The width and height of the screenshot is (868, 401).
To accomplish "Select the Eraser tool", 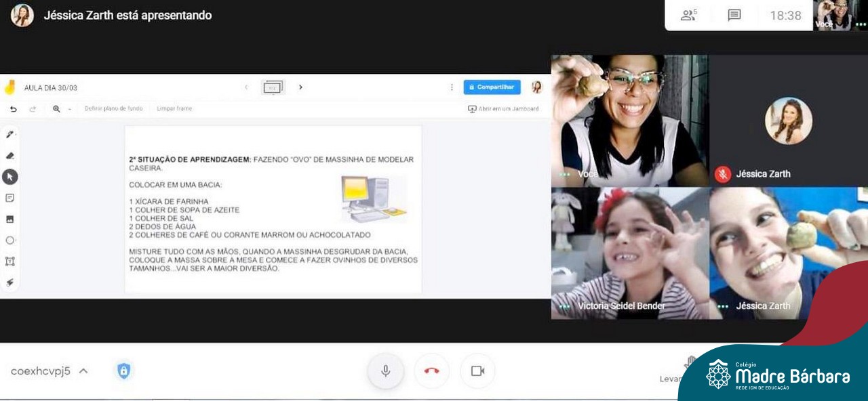I will click(x=10, y=155).
